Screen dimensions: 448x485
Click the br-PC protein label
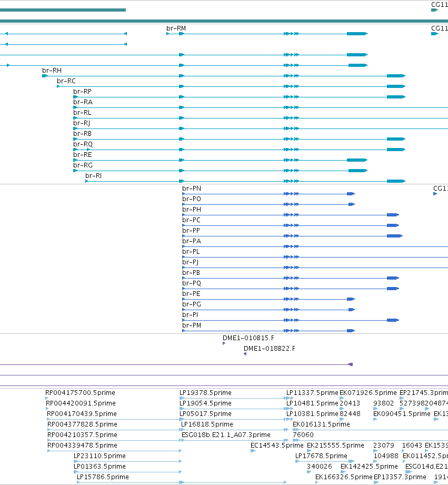[192, 220]
